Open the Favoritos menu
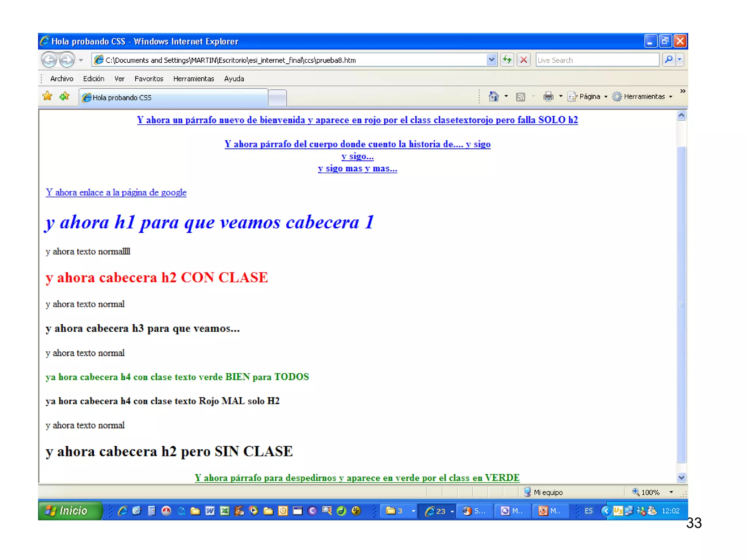The height and width of the screenshot is (560, 747). click(x=149, y=79)
